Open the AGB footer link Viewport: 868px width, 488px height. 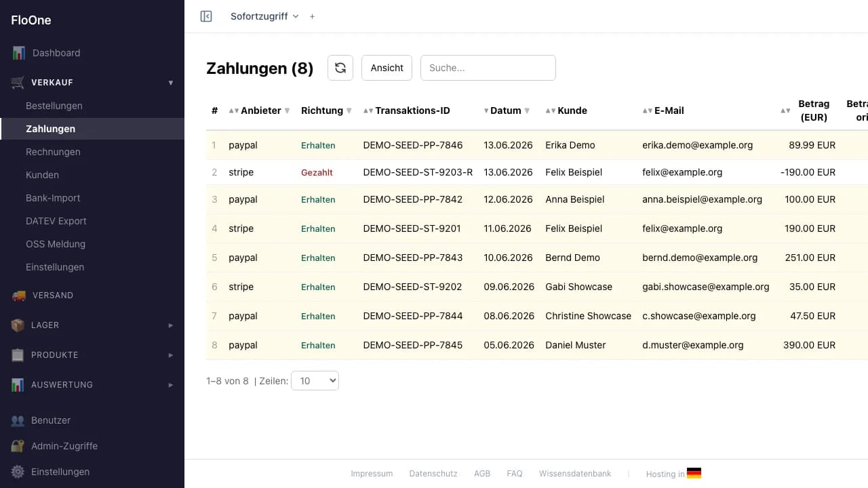[482, 474]
